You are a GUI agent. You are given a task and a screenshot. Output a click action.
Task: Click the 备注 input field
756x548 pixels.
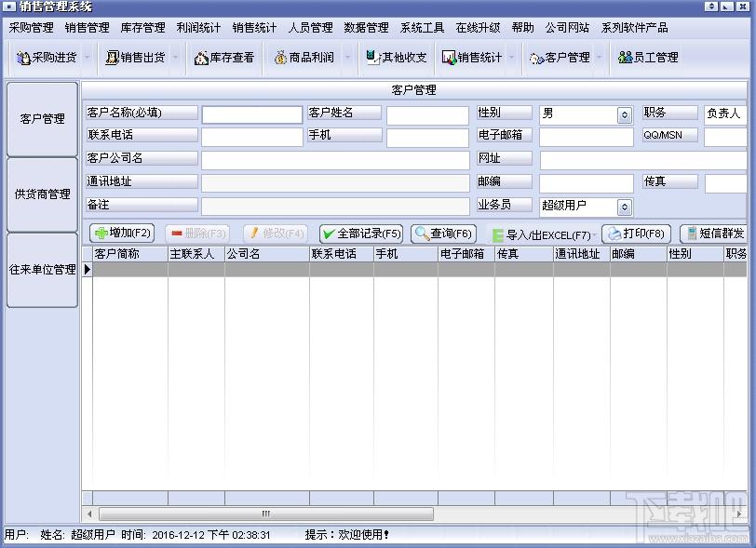pyautogui.click(x=335, y=207)
